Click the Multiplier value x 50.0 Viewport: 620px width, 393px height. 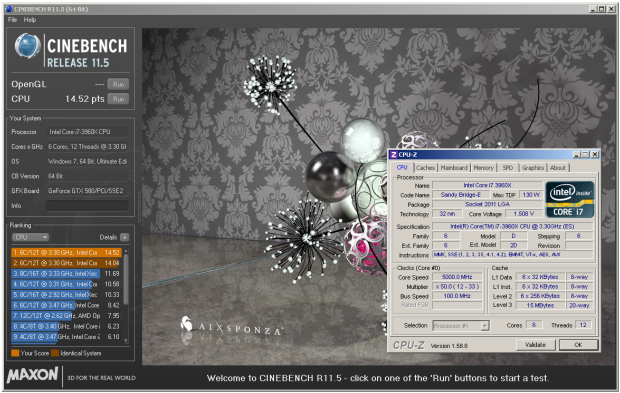[x=457, y=286]
